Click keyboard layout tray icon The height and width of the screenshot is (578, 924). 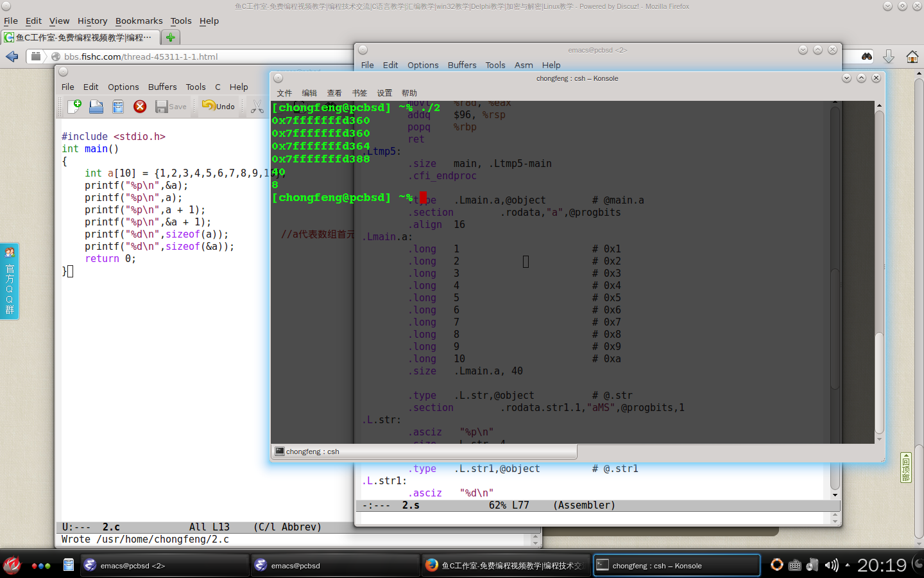point(794,565)
